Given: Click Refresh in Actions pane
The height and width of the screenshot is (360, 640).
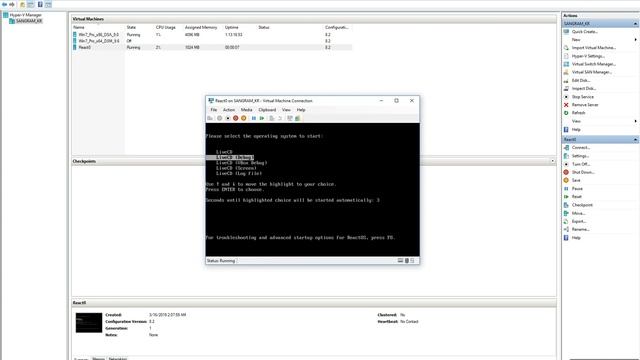Looking at the screenshot, I should pos(578,113).
